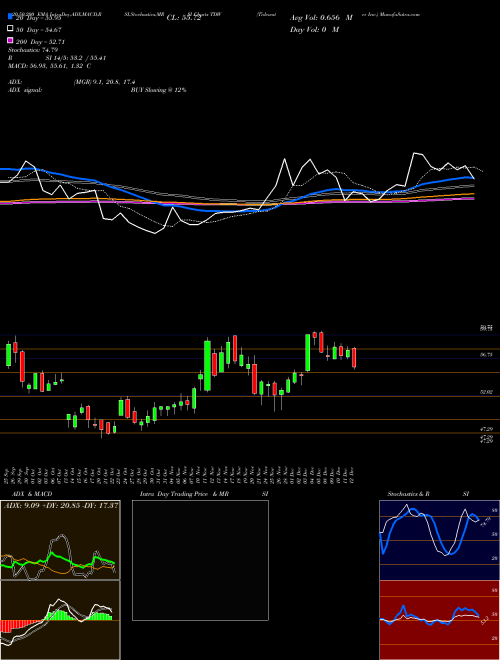Click the 'BUY Slowing @ 12%' ADX signal

pos(159,90)
